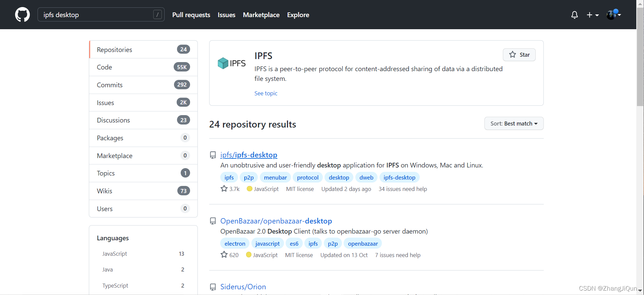Open the notifications bell
The width and height of the screenshot is (644, 295).
(x=575, y=15)
